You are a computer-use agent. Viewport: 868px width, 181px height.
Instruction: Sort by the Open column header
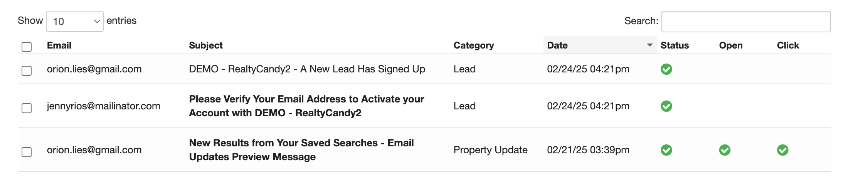730,45
